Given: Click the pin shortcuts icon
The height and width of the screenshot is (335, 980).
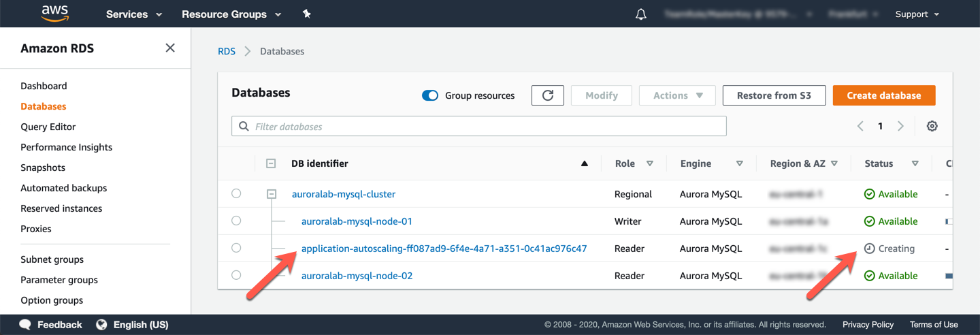Looking at the screenshot, I should point(306,14).
